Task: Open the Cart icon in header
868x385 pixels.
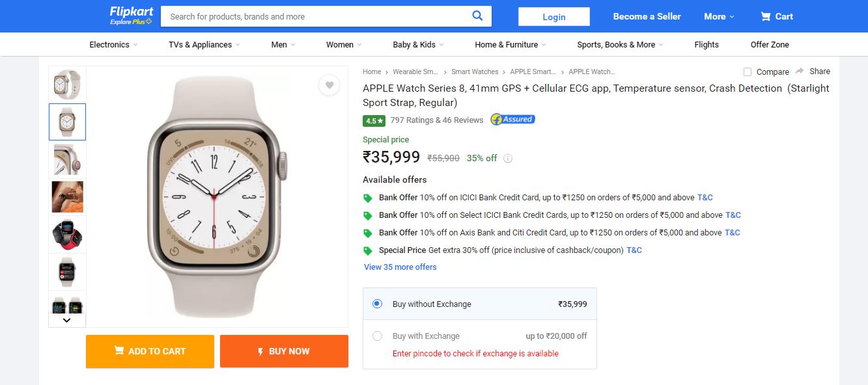Action: click(x=766, y=16)
